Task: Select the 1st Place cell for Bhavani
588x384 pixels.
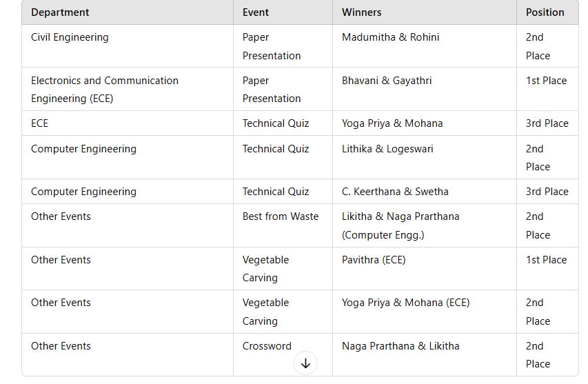Action: coord(547,89)
